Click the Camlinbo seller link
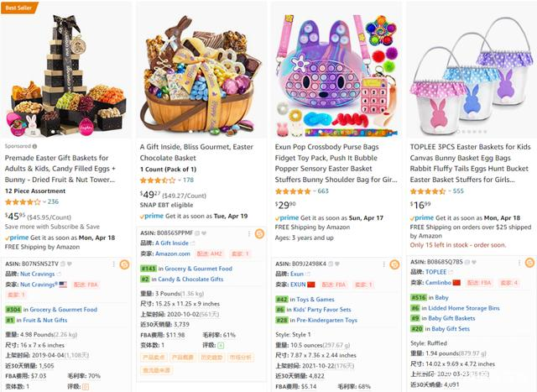This screenshot has width=537, height=392. coord(438,283)
